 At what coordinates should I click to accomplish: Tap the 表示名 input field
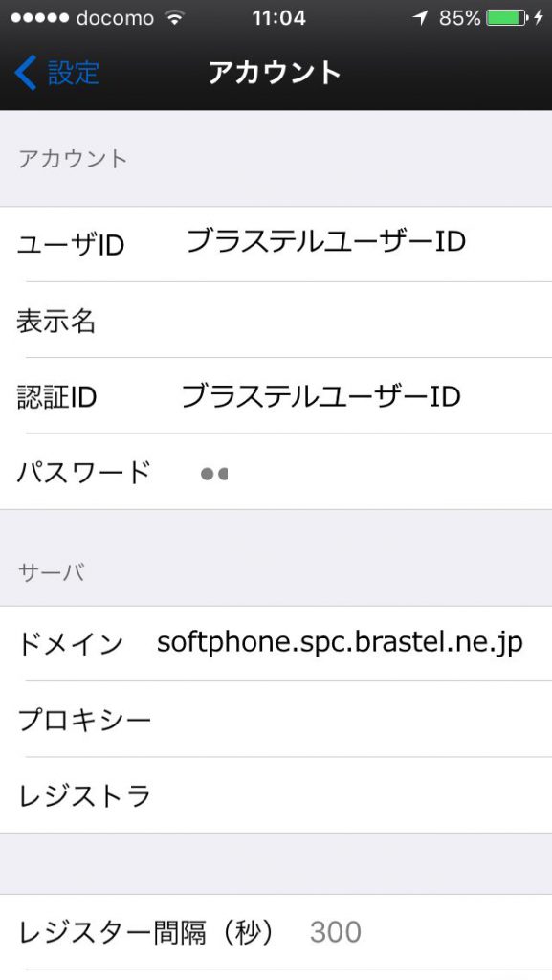[276, 320]
